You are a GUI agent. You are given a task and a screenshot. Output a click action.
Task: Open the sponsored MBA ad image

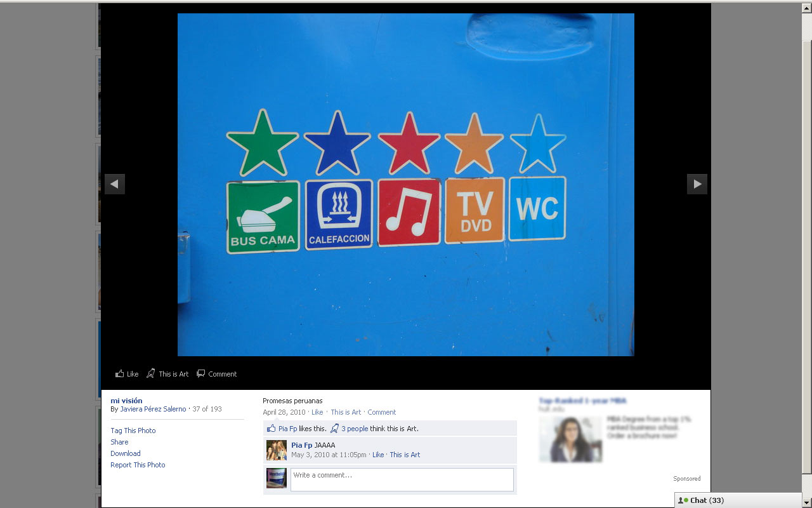coord(571,439)
